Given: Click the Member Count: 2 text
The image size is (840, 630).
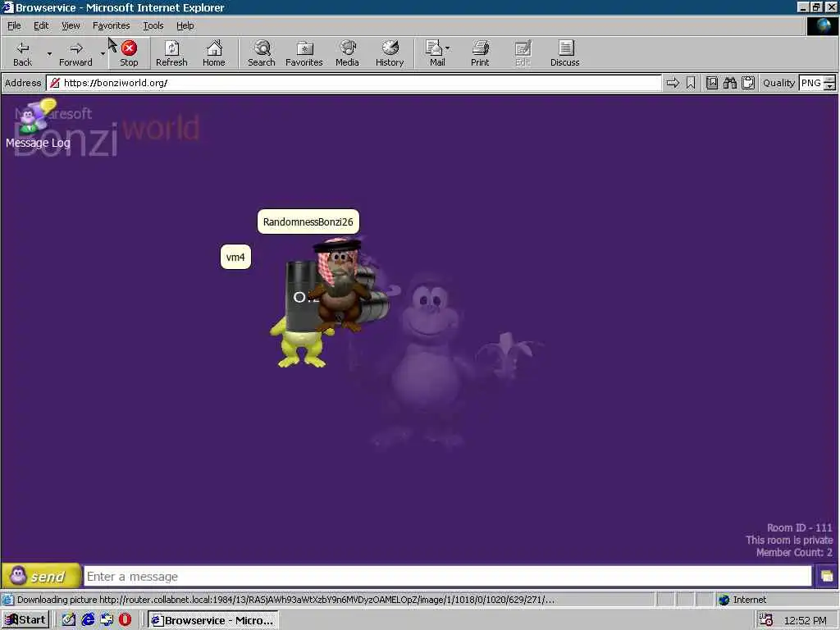Looking at the screenshot, I should click(x=794, y=552).
